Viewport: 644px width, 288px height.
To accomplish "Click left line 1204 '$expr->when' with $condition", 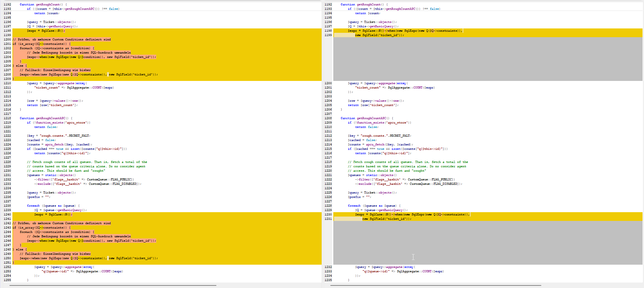I will [x=91, y=57].
